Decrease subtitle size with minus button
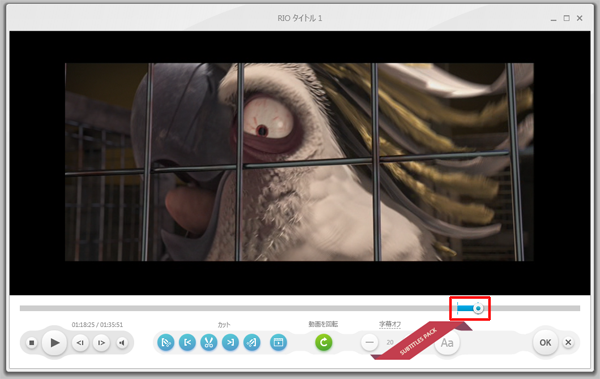This screenshot has width=600, height=379. pyautogui.click(x=370, y=343)
